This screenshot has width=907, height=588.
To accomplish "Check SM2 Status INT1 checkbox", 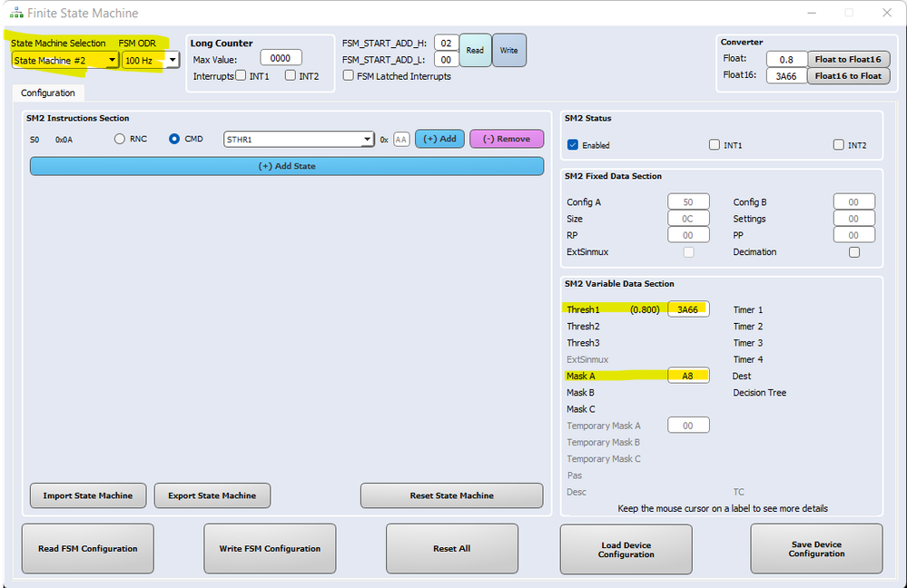I will (715, 144).
